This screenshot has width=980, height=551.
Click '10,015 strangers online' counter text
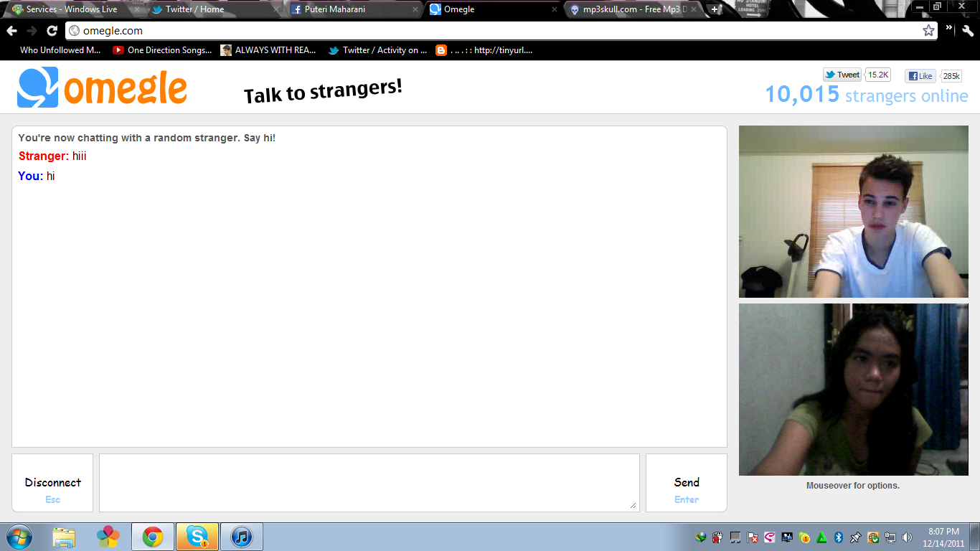(867, 95)
